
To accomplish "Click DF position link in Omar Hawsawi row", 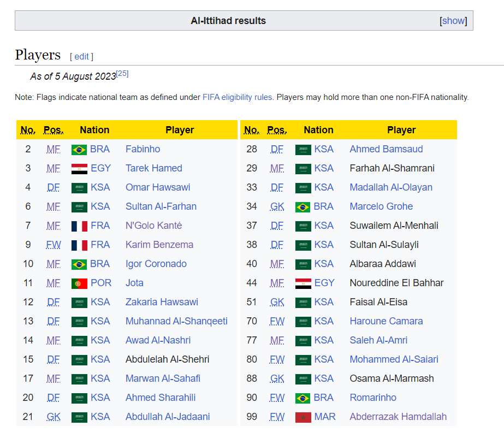I will (x=53, y=187).
